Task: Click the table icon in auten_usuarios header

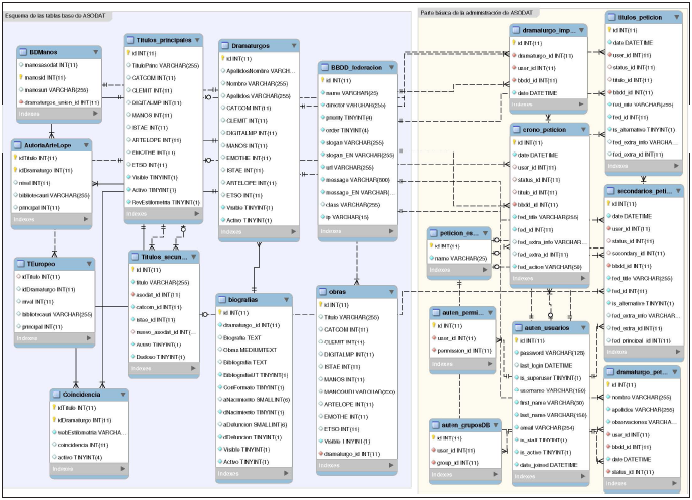Action: pos(518,327)
